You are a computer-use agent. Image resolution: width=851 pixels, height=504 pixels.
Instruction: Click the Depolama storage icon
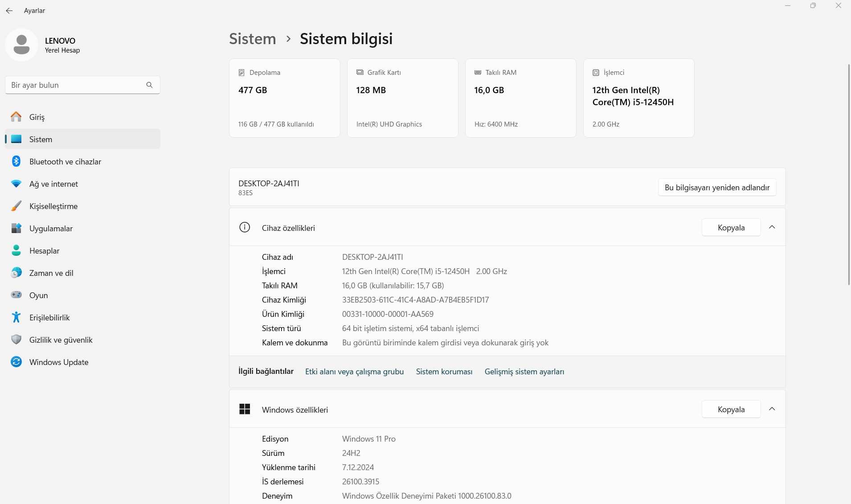point(241,73)
